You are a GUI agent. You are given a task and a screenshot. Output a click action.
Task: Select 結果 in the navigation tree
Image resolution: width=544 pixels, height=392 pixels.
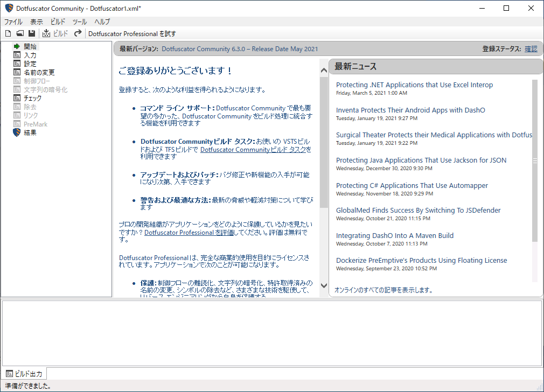tap(30, 132)
